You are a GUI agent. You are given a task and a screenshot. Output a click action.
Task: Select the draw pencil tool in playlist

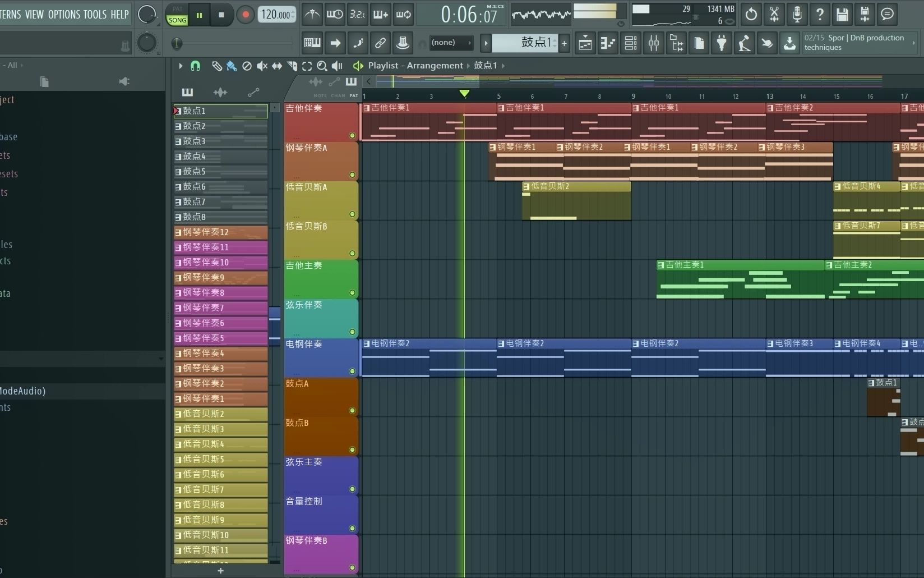[216, 66]
